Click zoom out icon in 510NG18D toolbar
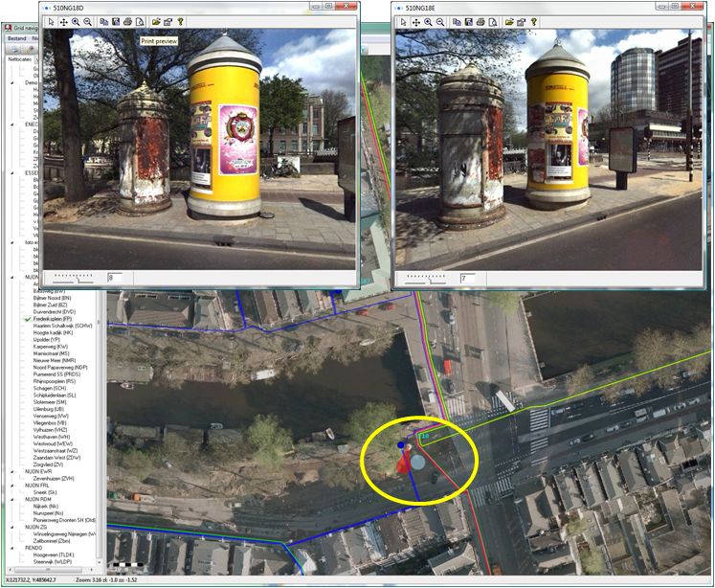The width and height of the screenshot is (715, 588). point(88,21)
